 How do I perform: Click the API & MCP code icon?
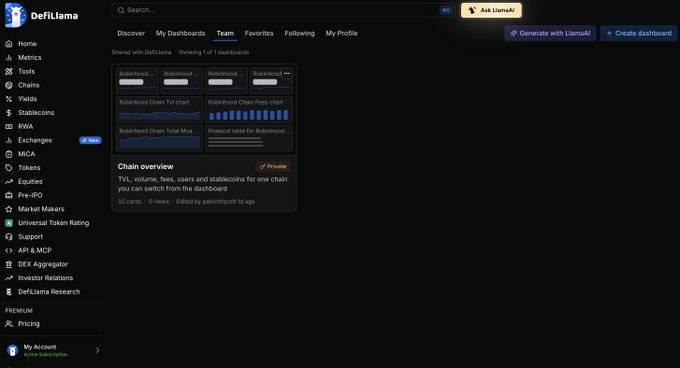[x=9, y=251]
